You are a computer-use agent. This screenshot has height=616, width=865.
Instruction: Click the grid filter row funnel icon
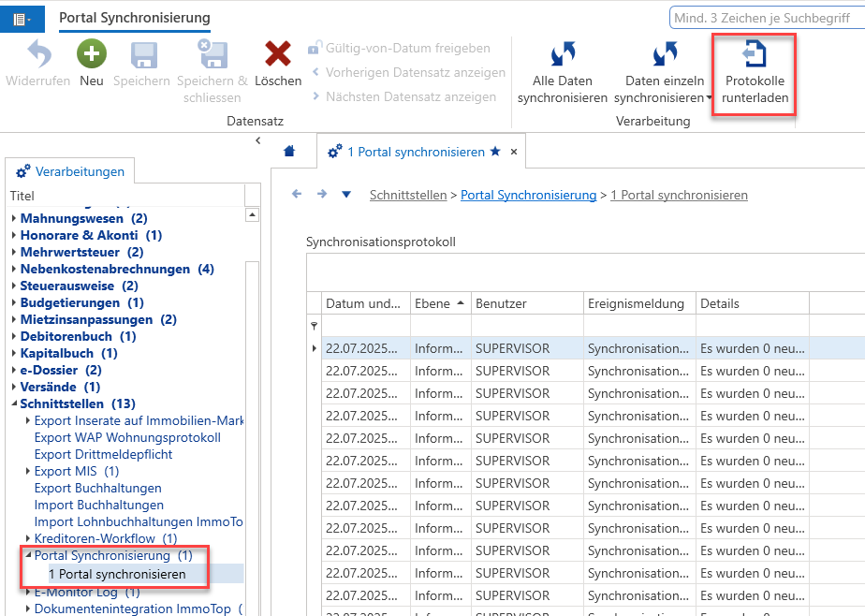(314, 326)
